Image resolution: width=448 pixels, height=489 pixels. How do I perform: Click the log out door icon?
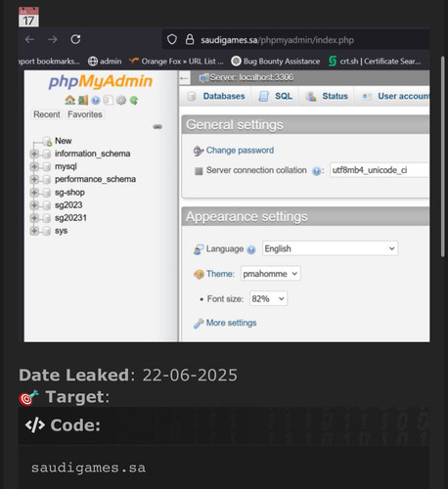tap(83, 100)
